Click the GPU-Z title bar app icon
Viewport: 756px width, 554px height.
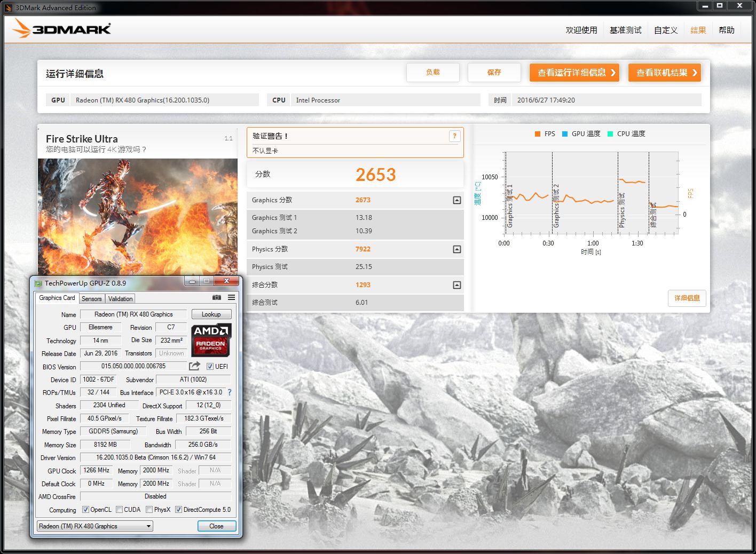38,283
